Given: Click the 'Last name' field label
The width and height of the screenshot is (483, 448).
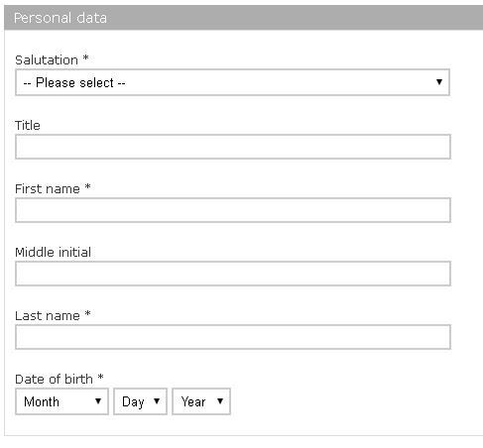Looking at the screenshot, I should 48,316.
